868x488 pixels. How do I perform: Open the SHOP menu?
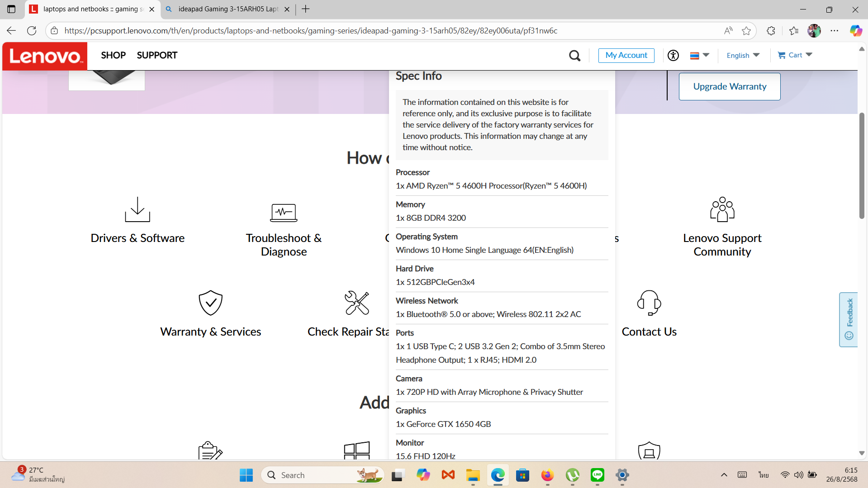pos(113,55)
